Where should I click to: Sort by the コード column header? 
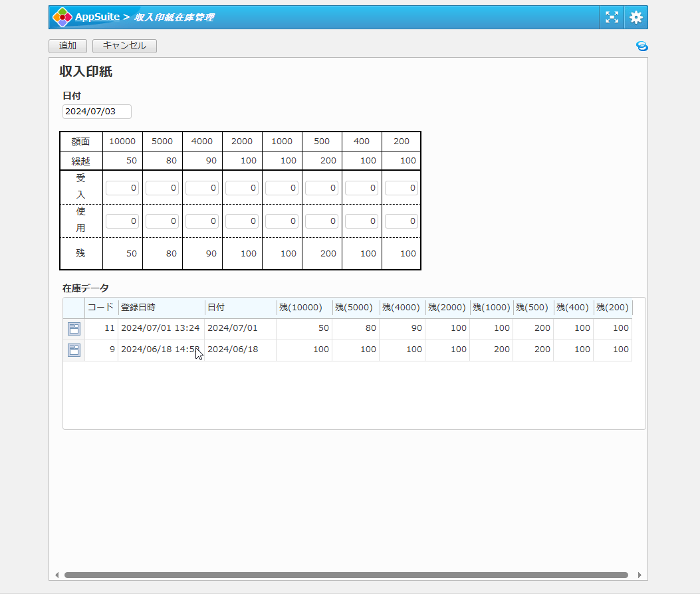101,308
